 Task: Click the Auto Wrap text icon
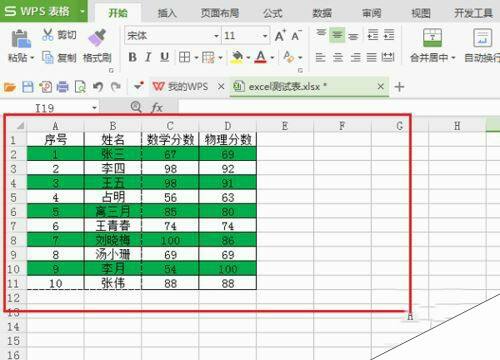pos(482,37)
